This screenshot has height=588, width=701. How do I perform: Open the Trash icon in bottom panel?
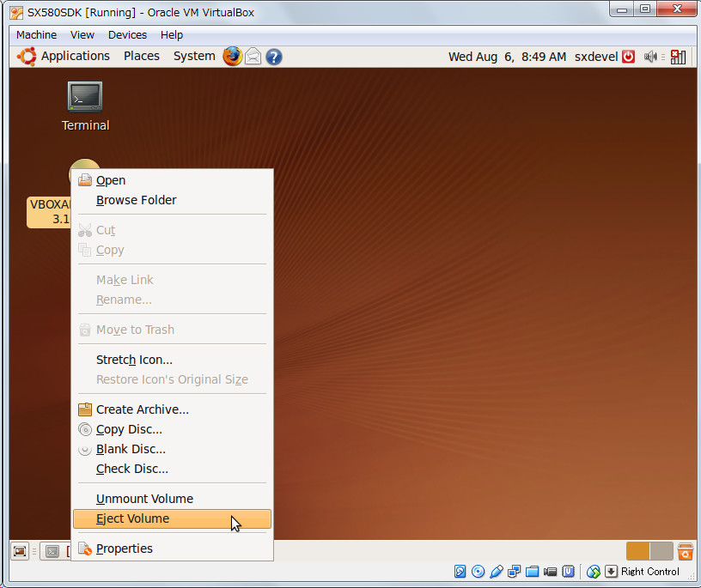point(685,551)
